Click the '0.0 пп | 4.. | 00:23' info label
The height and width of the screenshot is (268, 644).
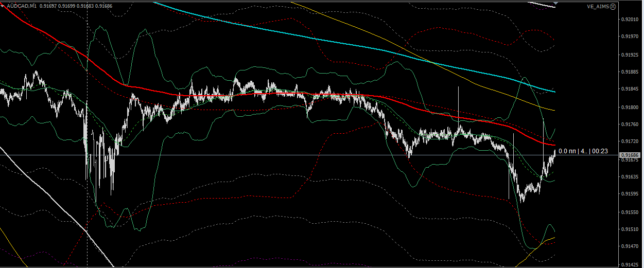(x=583, y=151)
